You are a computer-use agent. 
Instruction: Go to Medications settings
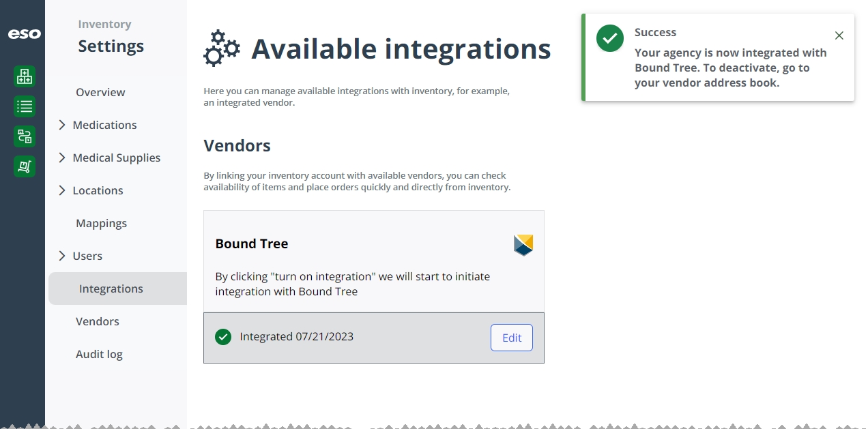pos(104,125)
